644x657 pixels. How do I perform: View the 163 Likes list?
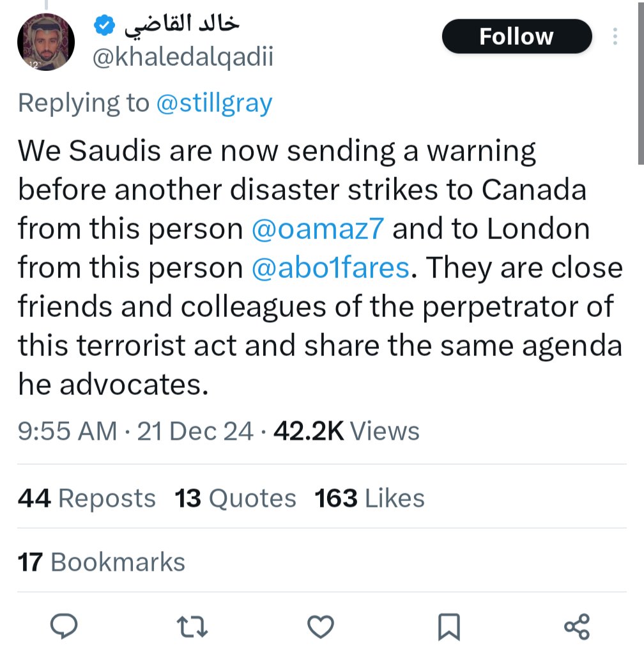369,499
